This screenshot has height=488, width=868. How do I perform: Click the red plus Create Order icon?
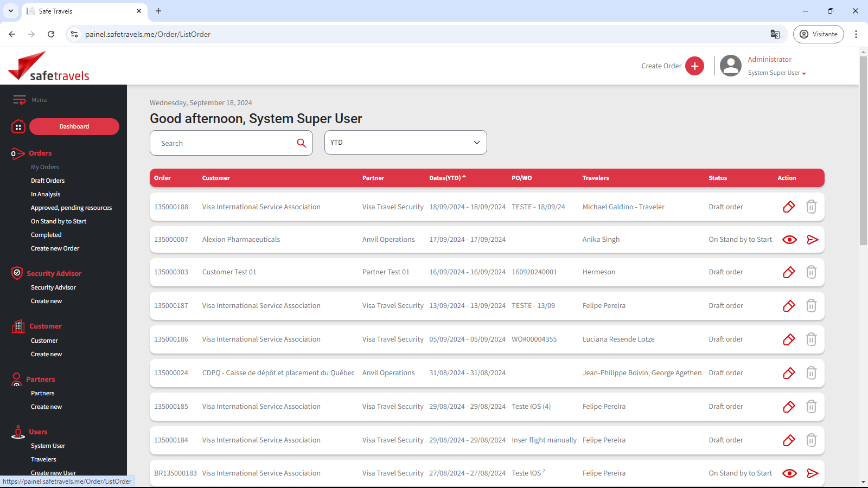click(694, 66)
